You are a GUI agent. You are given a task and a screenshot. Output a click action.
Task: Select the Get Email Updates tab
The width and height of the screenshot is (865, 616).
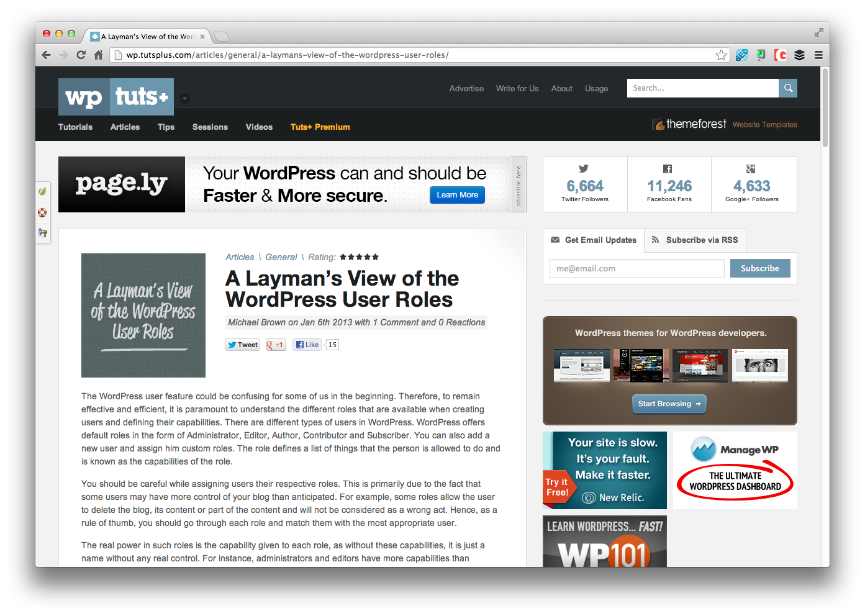click(594, 240)
